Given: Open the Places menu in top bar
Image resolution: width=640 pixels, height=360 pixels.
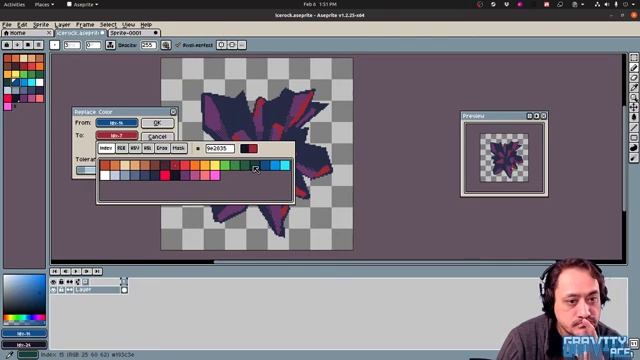Looking at the screenshot, I should coord(44,4).
